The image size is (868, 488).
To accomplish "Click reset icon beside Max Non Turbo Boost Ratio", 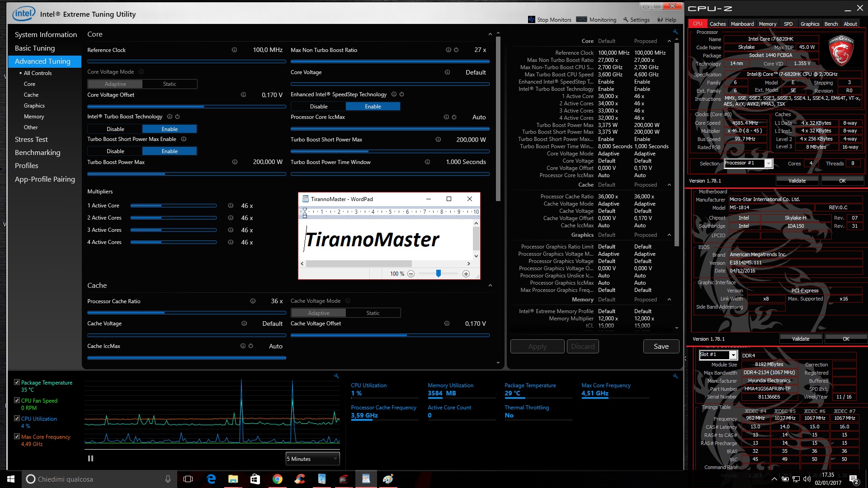I will click(x=456, y=50).
